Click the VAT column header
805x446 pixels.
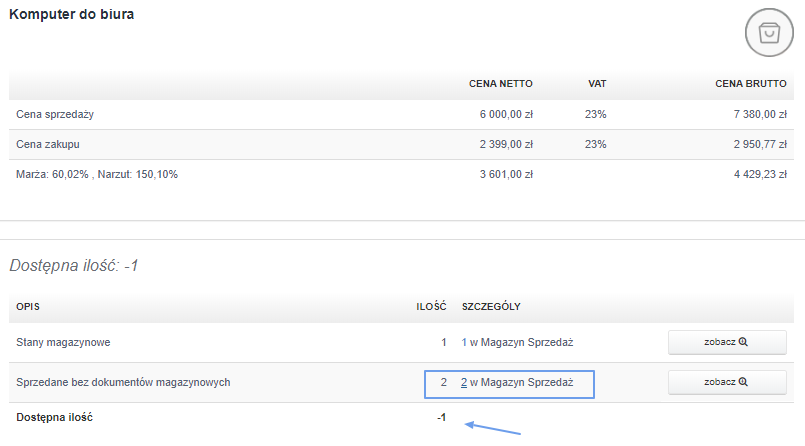tap(597, 84)
